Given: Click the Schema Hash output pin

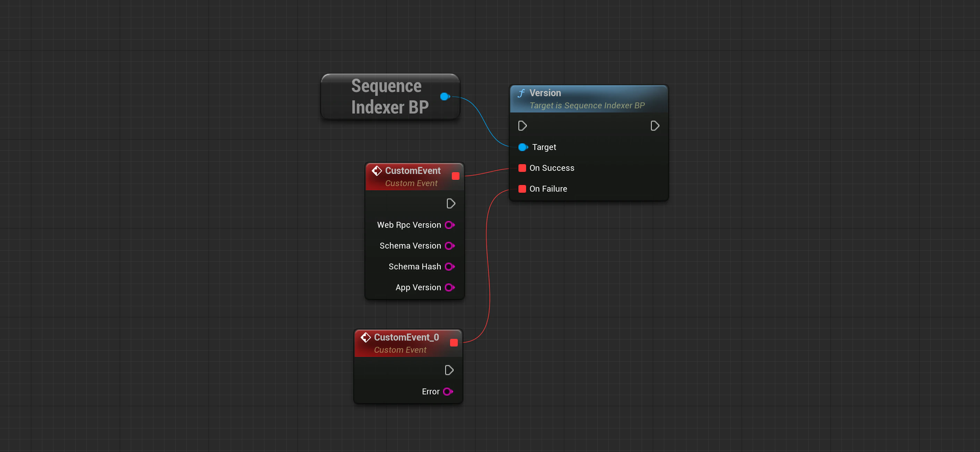Looking at the screenshot, I should coord(449,267).
